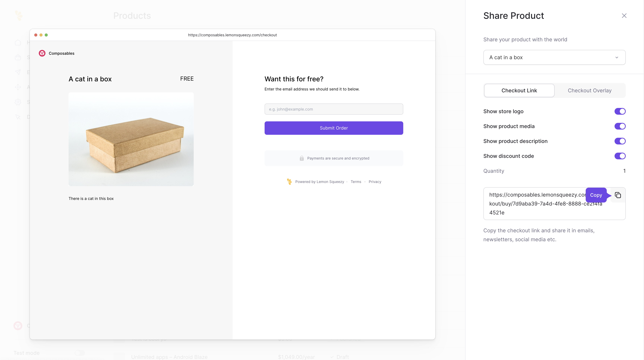
Task: Click the Lemon Squeezy logo in footer
Action: tap(289, 181)
